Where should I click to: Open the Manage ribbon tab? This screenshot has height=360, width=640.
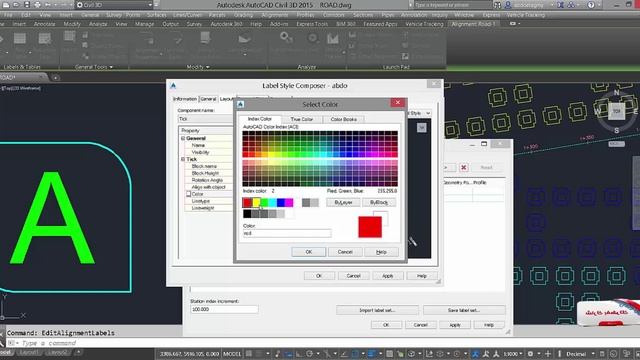[x=144, y=24]
